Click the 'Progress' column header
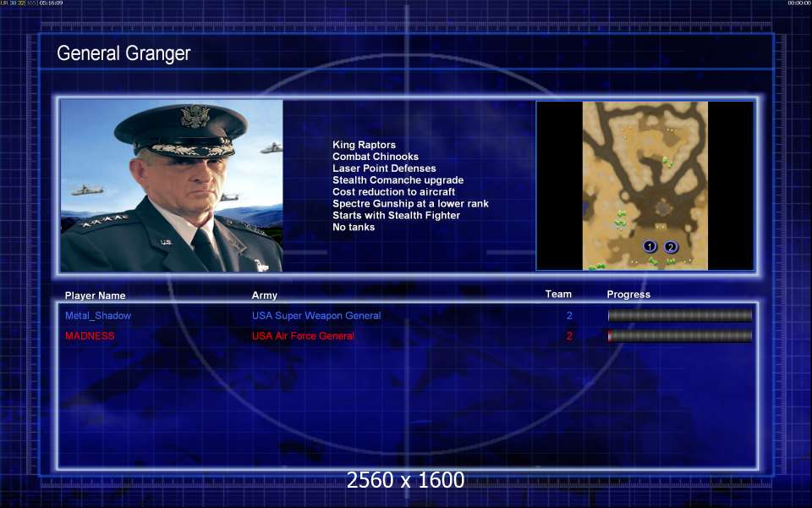This screenshot has width=812, height=508. 628,295
